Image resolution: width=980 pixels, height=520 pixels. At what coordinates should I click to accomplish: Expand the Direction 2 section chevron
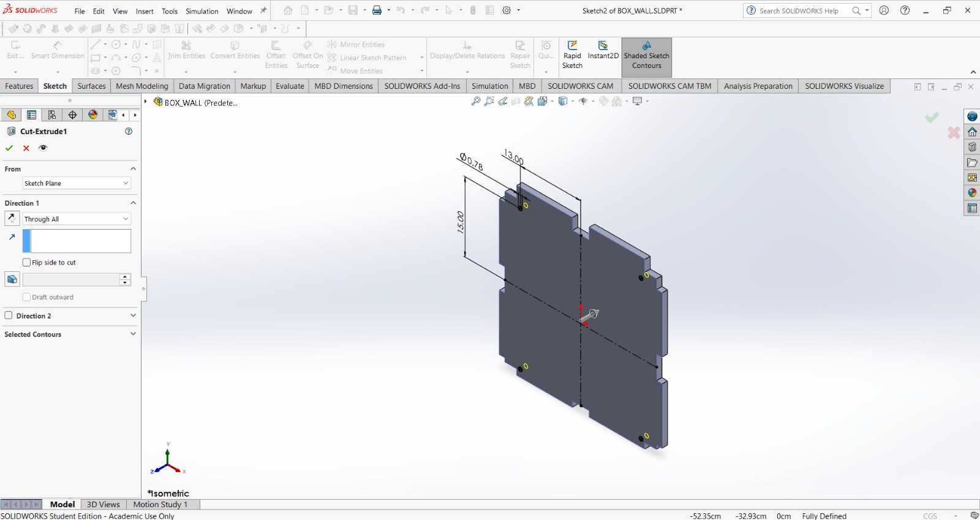click(133, 315)
